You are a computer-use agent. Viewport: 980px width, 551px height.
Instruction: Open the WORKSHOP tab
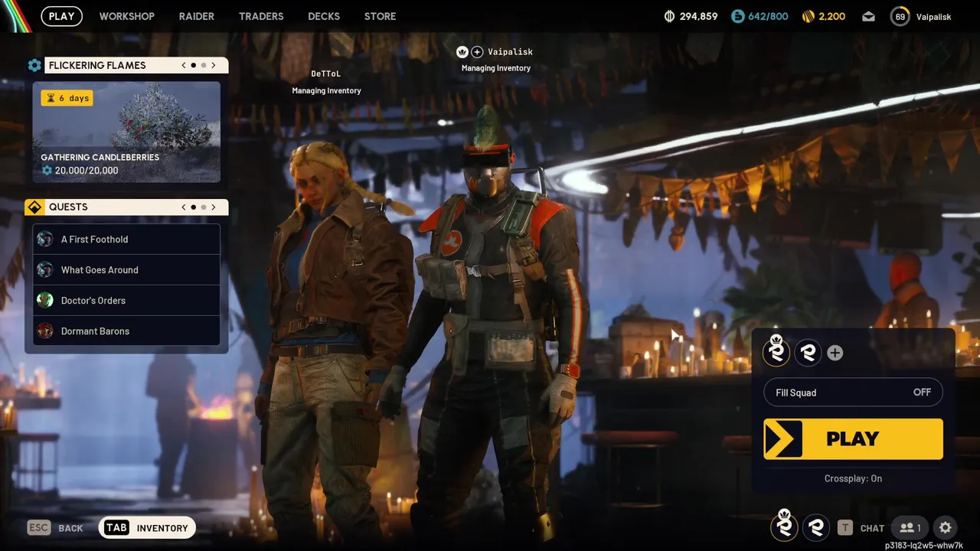pos(126,16)
